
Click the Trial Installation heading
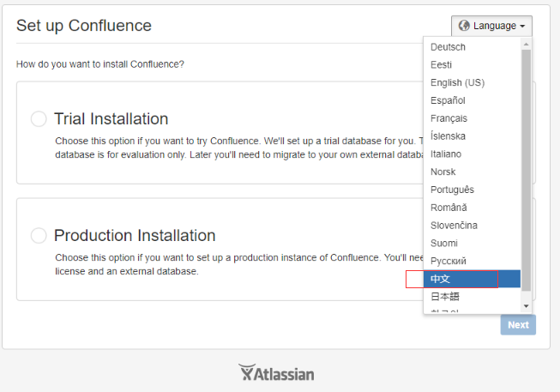point(111,118)
